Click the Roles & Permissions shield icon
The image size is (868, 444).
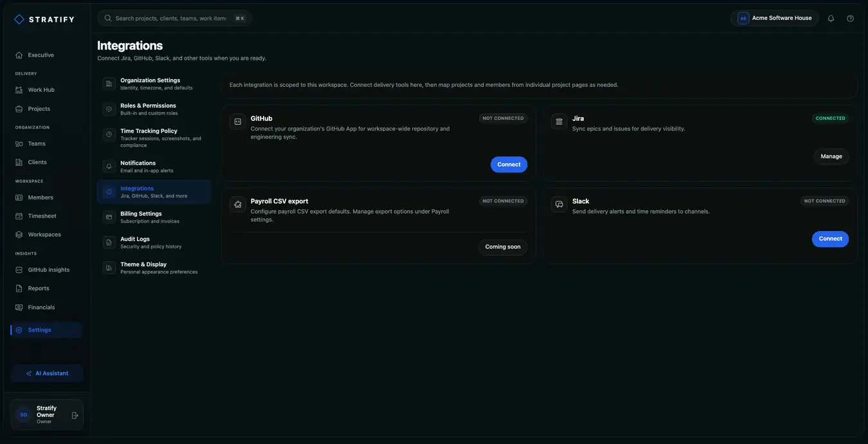click(109, 109)
